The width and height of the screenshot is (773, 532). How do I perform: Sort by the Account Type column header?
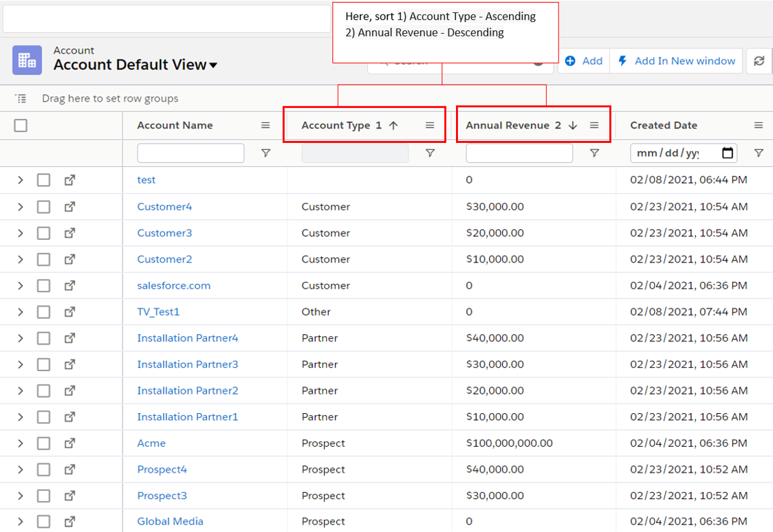tap(336, 125)
